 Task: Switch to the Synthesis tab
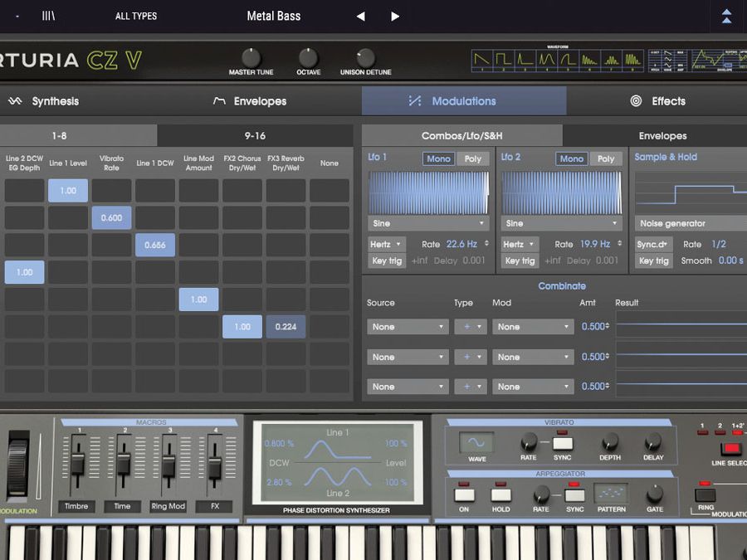tap(44, 101)
